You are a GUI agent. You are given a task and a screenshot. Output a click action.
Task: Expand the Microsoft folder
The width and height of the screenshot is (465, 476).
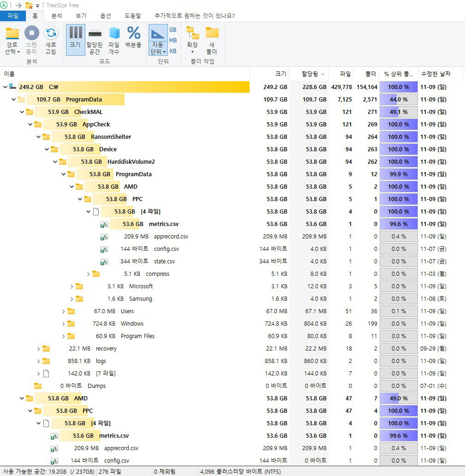point(72,286)
